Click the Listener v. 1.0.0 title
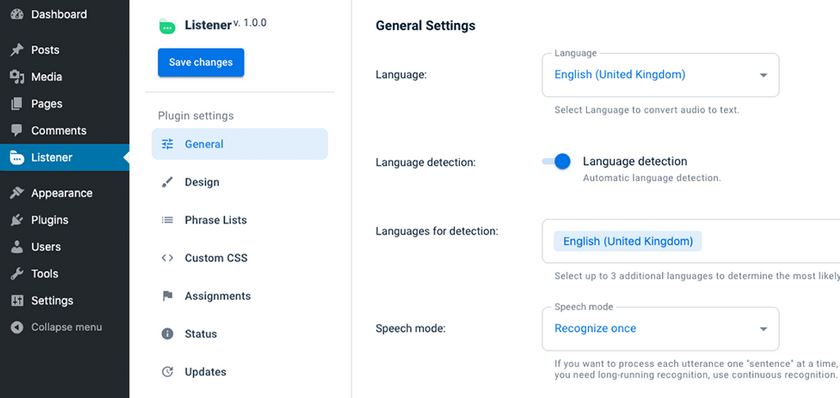This screenshot has width=840, height=398. pyautogui.click(x=225, y=25)
